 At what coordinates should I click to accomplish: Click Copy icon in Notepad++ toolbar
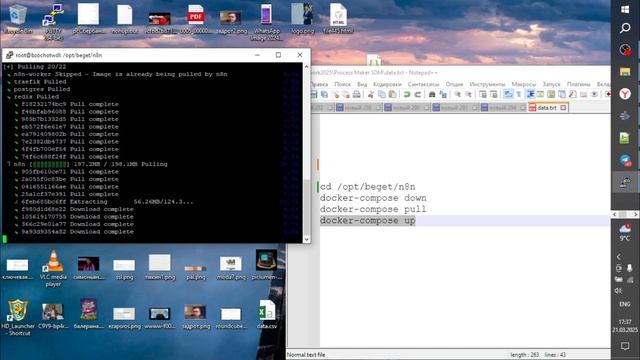pyautogui.click(x=382, y=94)
